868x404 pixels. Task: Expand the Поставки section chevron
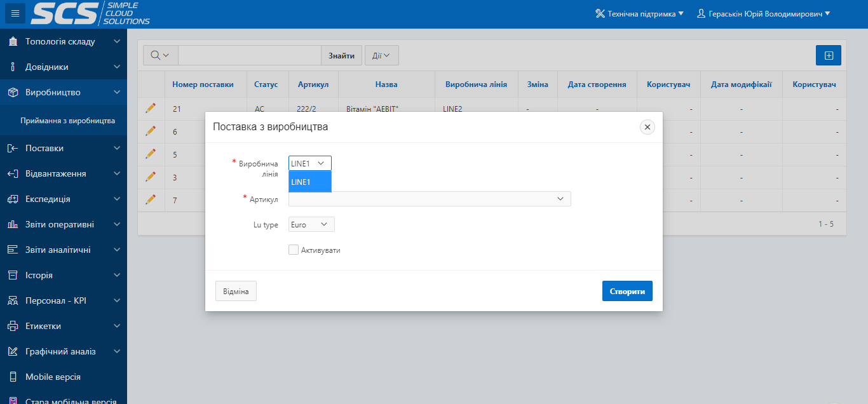click(x=116, y=148)
